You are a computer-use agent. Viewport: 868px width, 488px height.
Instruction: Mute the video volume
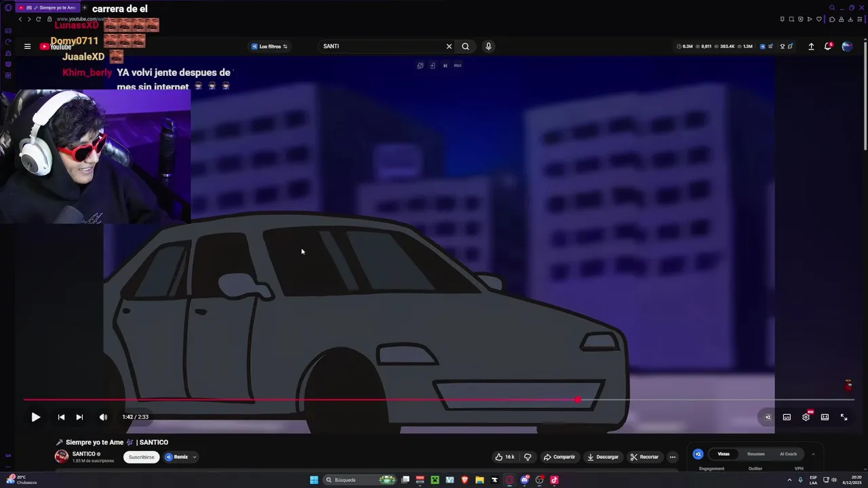pyautogui.click(x=103, y=417)
